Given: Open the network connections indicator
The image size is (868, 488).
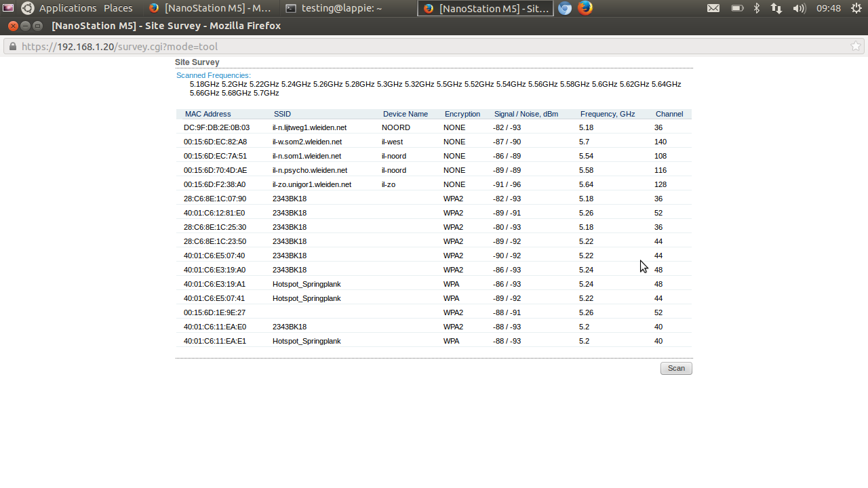Looking at the screenshot, I should point(776,8).
